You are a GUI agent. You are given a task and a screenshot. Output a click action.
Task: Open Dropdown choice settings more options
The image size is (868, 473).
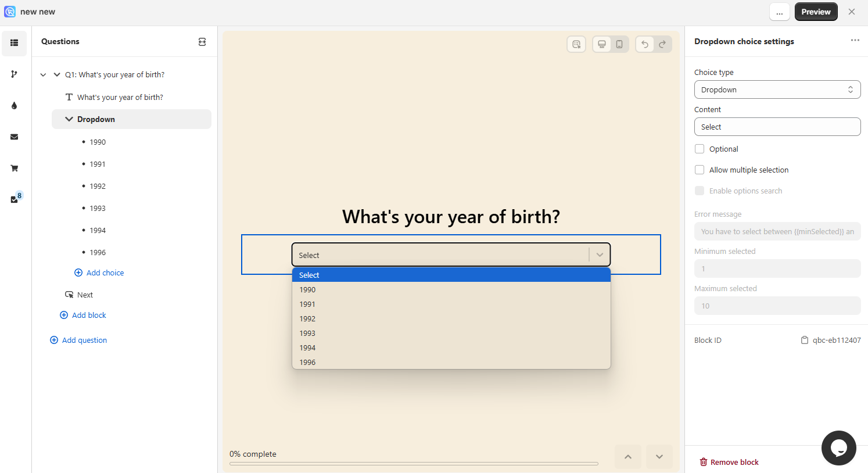[855, 41]
